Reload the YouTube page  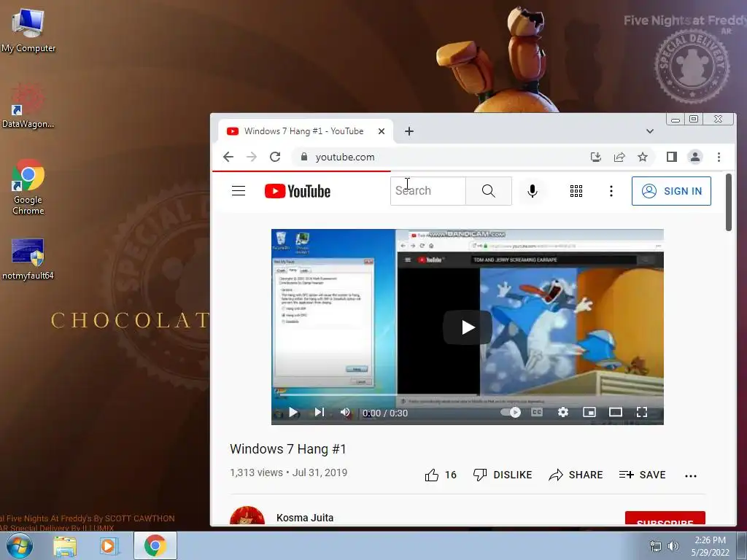(275, 157)
